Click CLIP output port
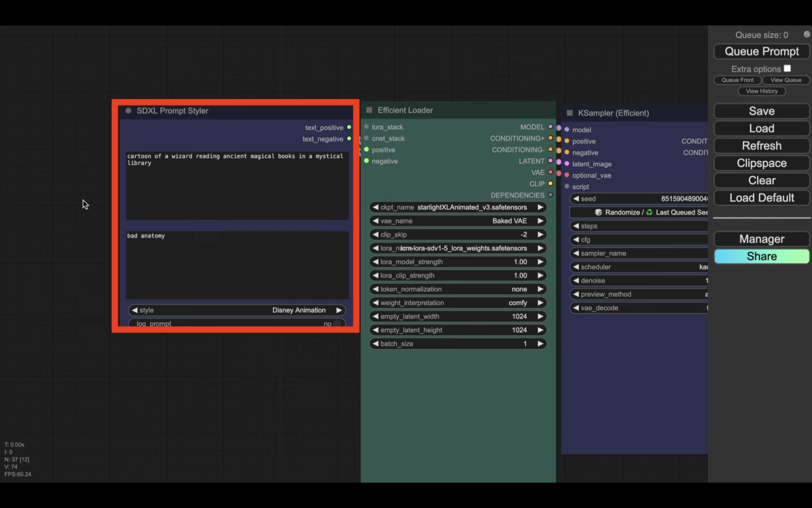Image resolution: width=812 pixels, height=508 pixels. coord(550,183)
